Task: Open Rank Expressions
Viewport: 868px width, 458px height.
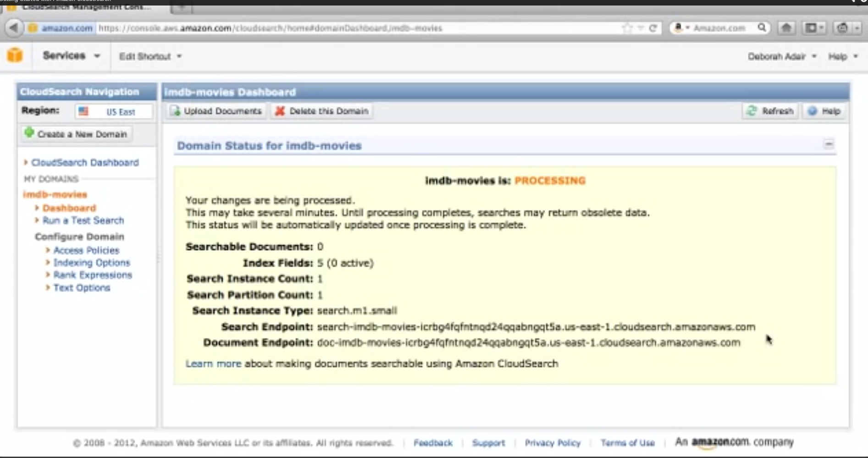Action: pos(93,275)
